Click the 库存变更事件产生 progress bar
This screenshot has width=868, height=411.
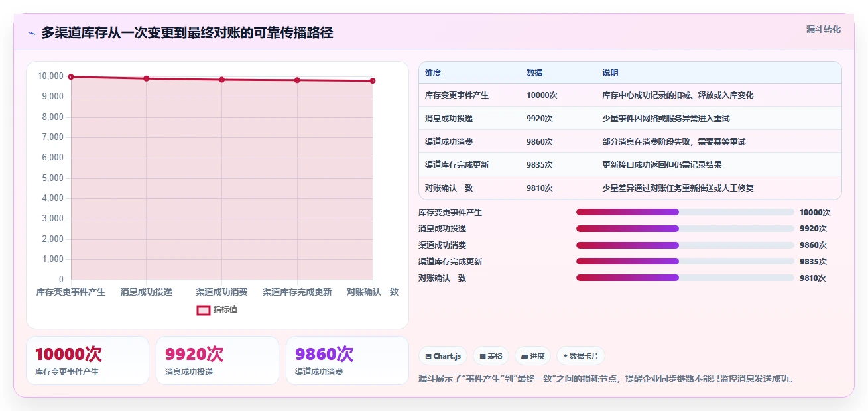click(685, 212)
